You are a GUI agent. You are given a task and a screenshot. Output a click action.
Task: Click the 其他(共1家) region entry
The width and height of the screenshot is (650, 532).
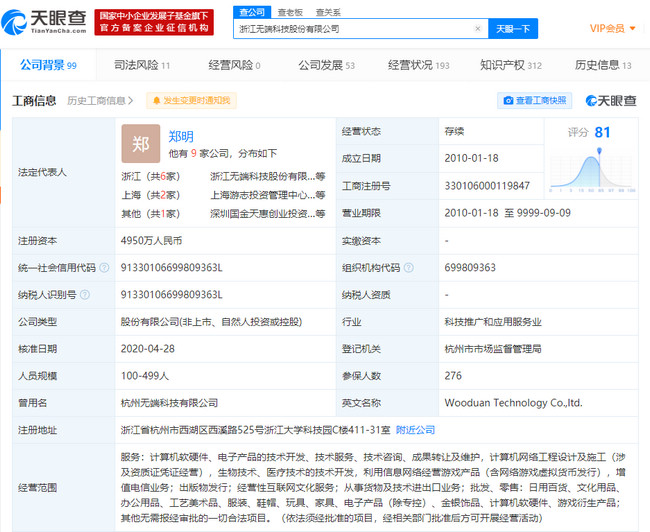pos(150,214)
